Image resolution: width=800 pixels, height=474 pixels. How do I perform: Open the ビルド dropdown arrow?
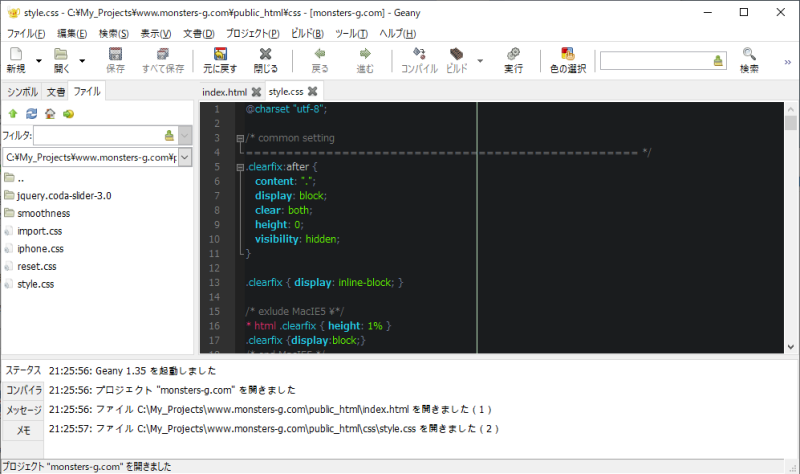coord(480,61)
